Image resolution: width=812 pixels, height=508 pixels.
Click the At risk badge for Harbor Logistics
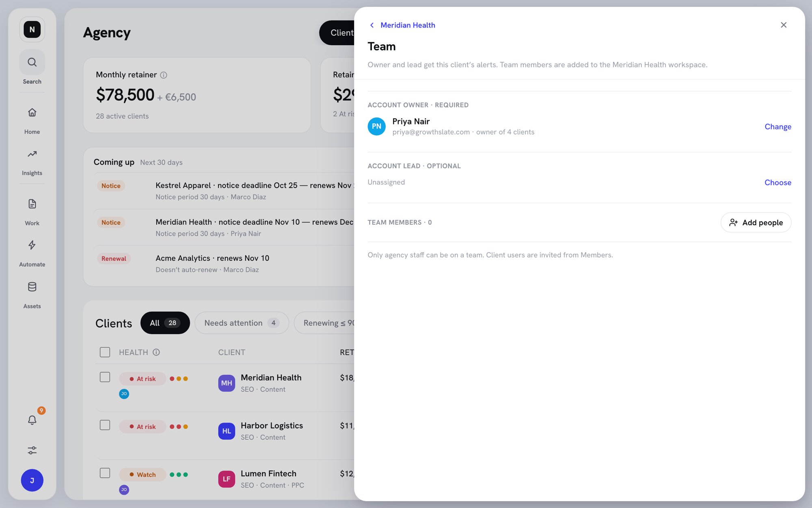click(143, 427)
